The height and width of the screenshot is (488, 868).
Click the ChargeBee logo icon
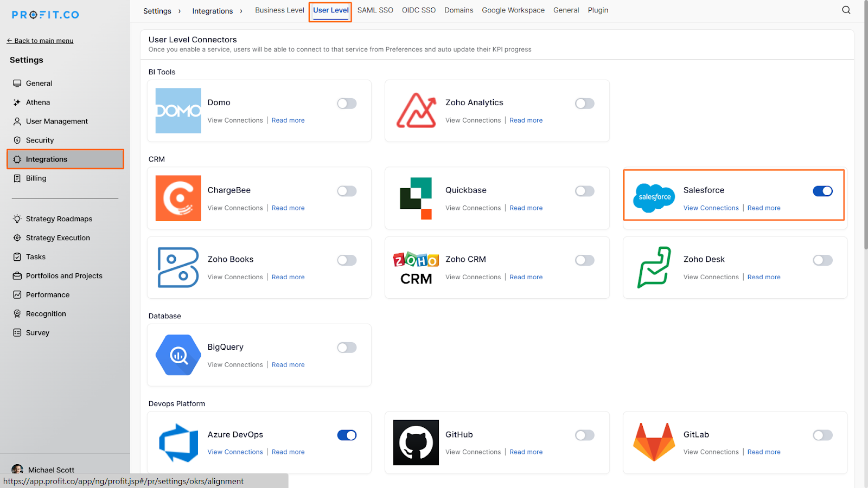tap(178, 198)
